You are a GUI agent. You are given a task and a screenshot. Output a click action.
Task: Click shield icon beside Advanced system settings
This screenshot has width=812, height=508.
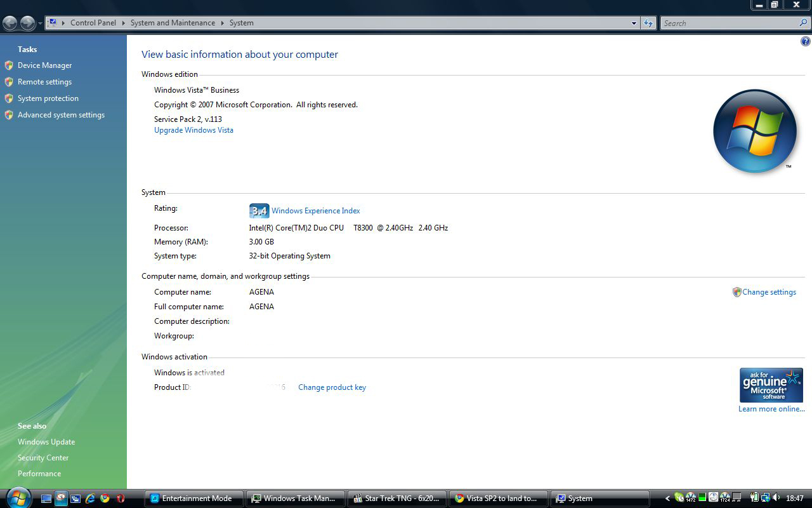(x=9, y=115)
